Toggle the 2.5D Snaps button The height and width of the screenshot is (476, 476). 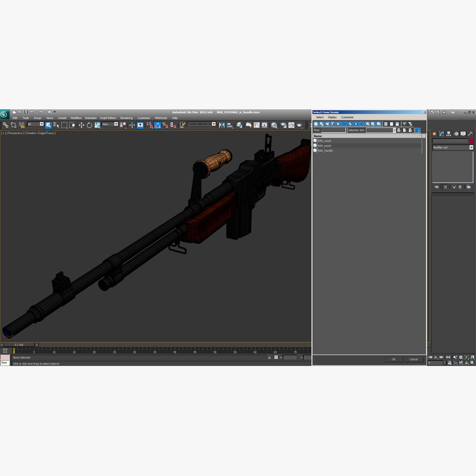(149, 125)
